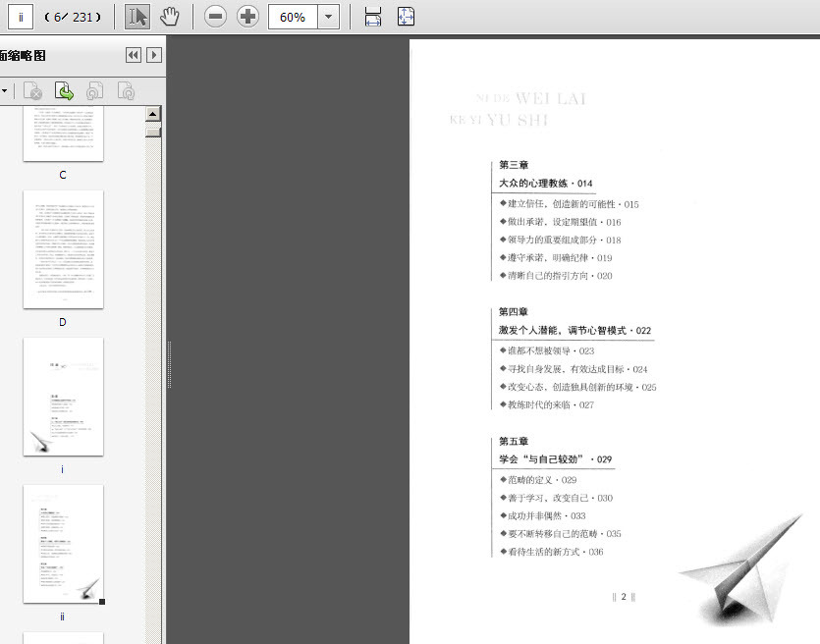Click entry 善于学习，改变自己 · 030
This screenshot has width=820, height=644.
[x=556, y=498]
